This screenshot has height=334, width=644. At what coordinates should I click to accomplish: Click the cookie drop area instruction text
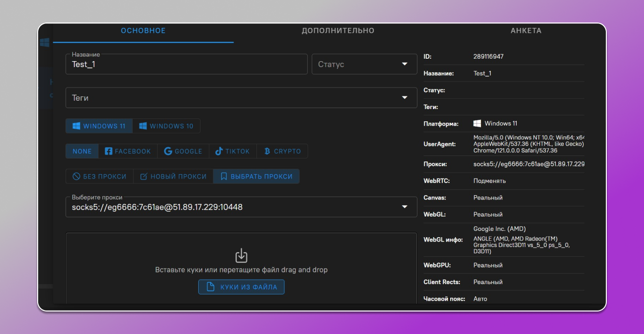tap(241, 270)
